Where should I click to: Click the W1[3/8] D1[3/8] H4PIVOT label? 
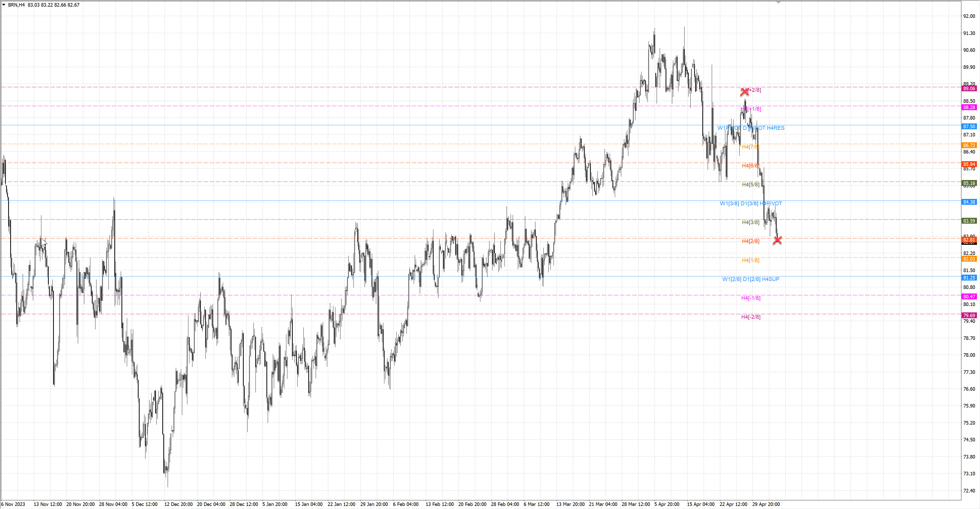click(x=751, y=203)
